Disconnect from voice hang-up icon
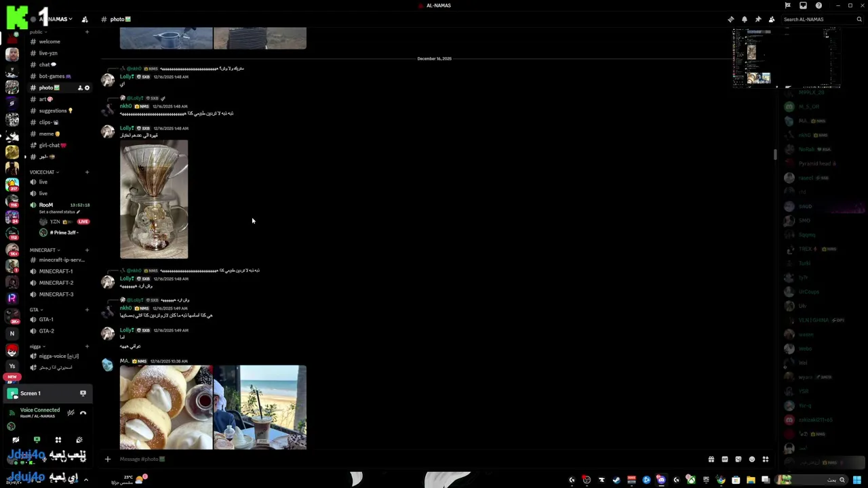Viewport: 868px width, 488px height. 83,413
